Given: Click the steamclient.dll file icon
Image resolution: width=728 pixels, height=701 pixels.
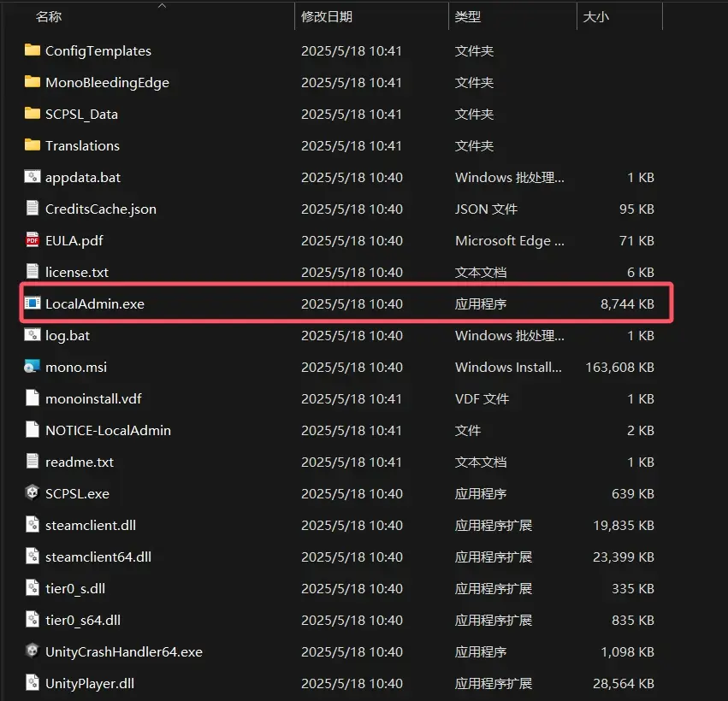Looking at the screenshot, I should coord(32,524).
